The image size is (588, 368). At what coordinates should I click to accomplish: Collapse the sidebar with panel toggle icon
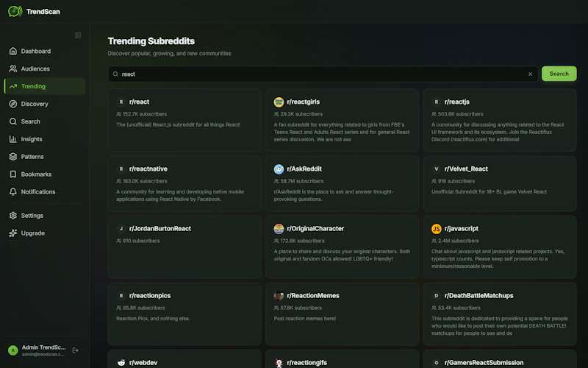click(78, 35)
